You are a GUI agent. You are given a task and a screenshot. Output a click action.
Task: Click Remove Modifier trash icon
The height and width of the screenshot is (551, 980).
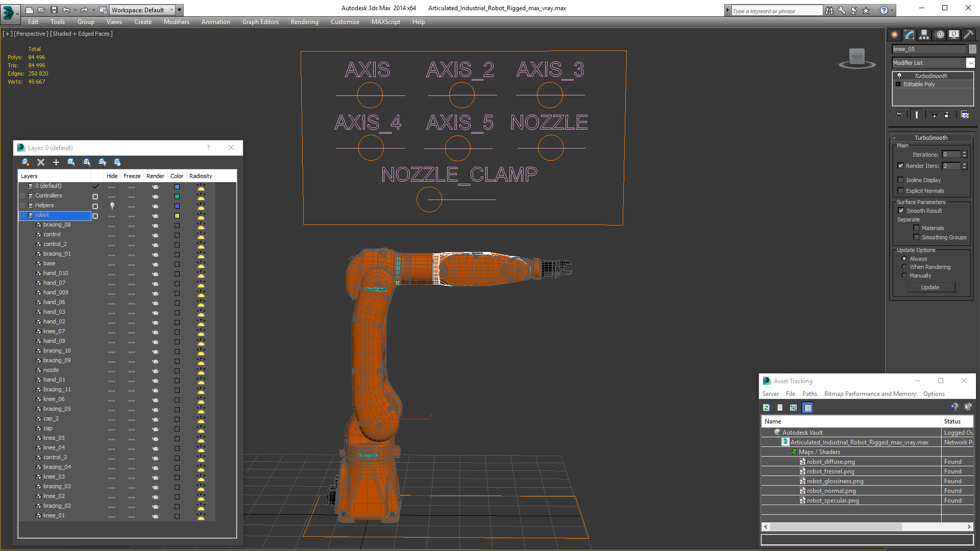coord(947,115)
